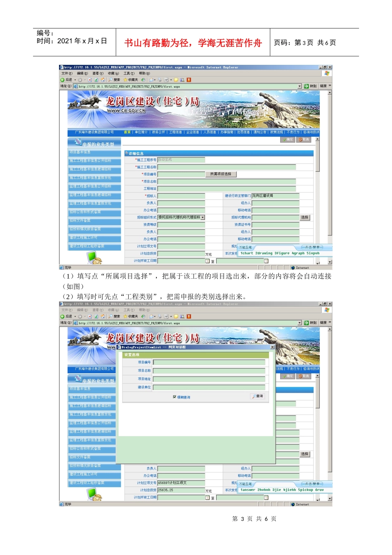This screenshot has height=555, width=392.
Task: Click 搜索 search icon in first screenshot's toolbar
Action: [x=110, y=80]
